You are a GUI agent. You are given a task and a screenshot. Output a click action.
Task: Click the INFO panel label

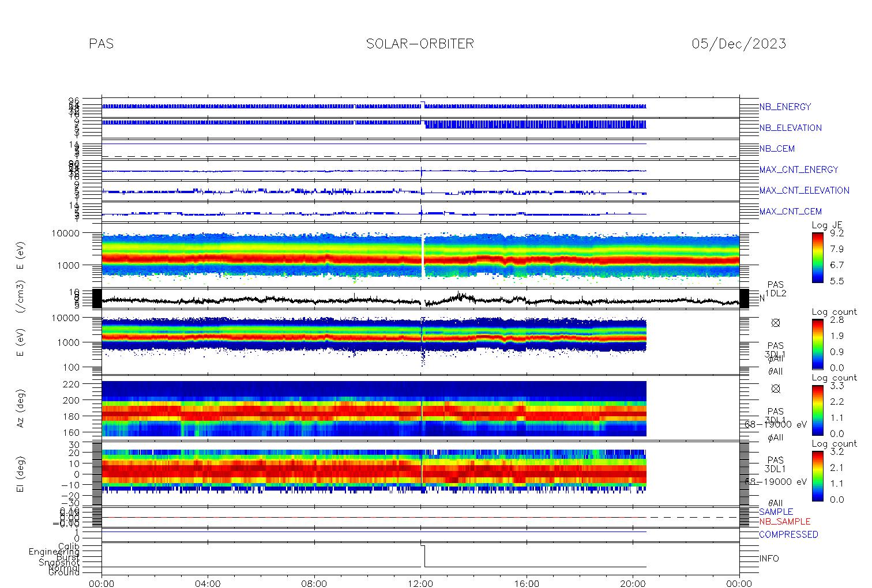(769, 559)
